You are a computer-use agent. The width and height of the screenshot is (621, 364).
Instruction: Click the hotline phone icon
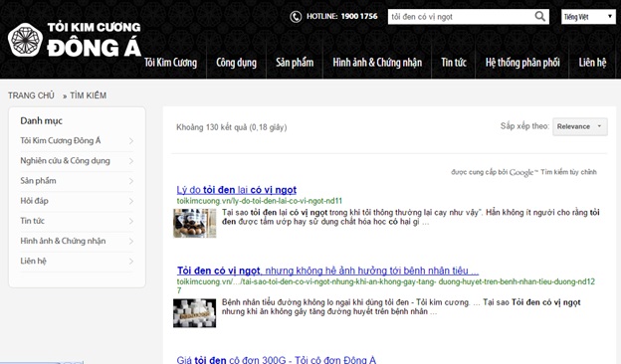296,17
